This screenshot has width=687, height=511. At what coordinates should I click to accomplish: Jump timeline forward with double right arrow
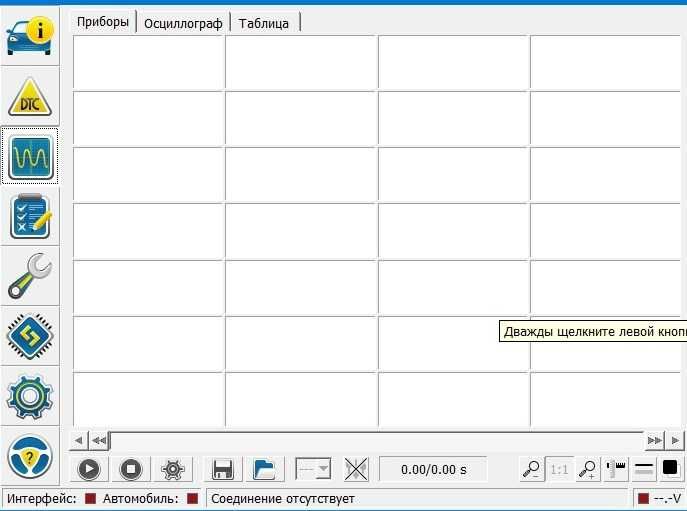pos(655,440)
